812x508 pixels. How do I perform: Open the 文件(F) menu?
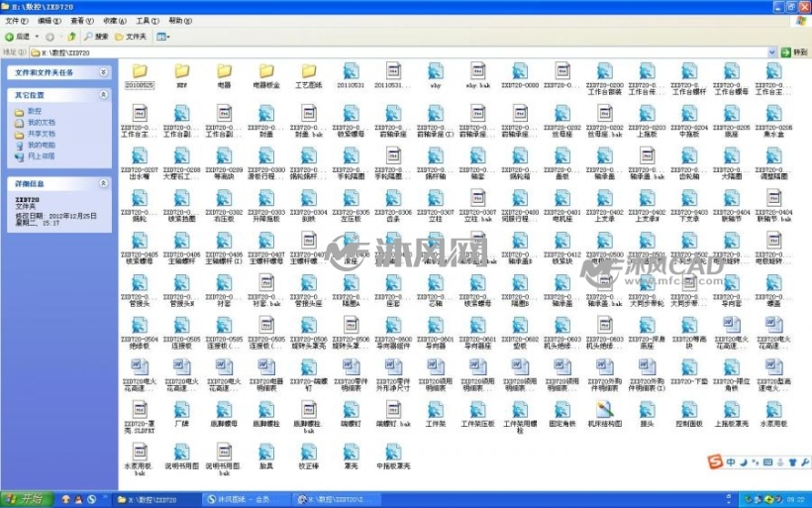[17, 21]
